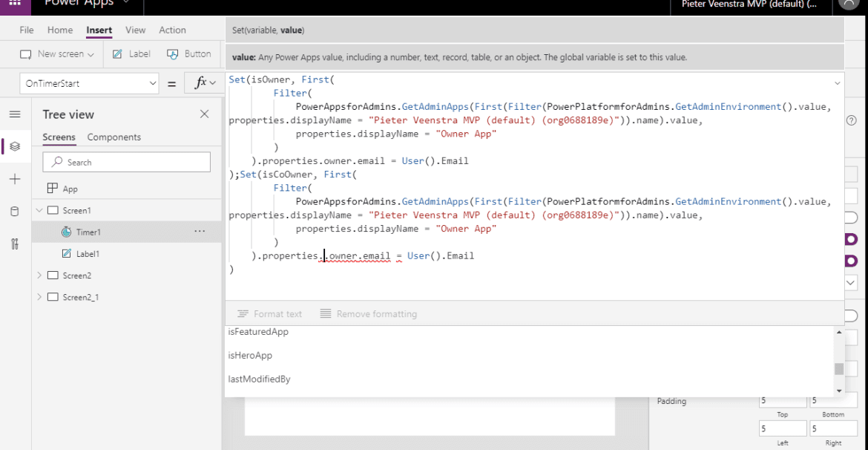Screen dimensions: 868x450
Task: Switch to the Home ribbon tab
Action: [60, 30]
